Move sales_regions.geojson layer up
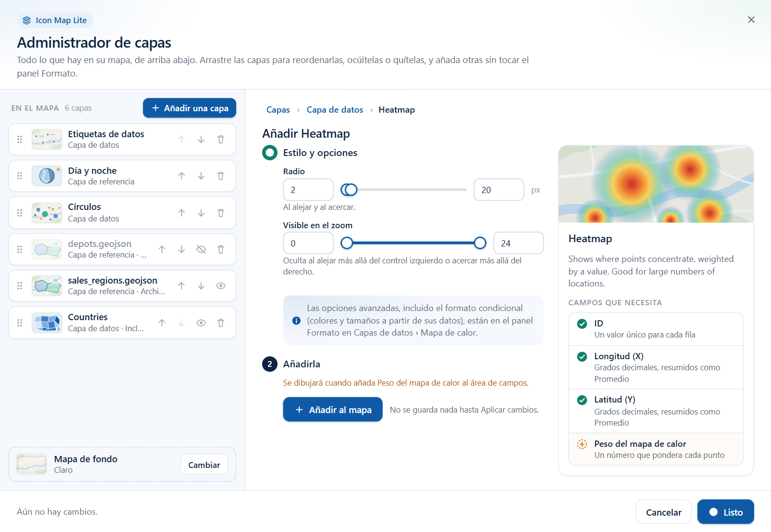The height and width of the screenshot is (532, 771). point(181,286)
